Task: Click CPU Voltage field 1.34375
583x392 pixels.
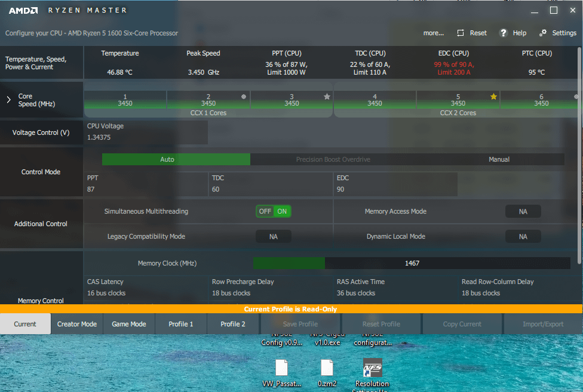Action: click(146, 132)
